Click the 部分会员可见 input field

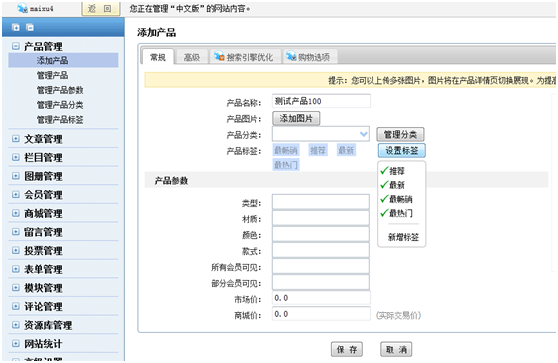tap(321, 282)
